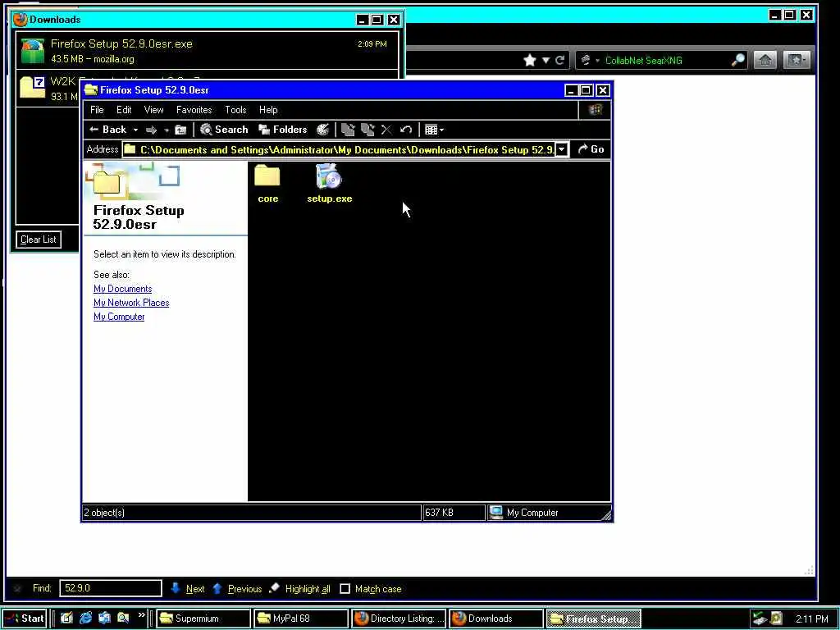Close the Find bar

pos(17,588)
